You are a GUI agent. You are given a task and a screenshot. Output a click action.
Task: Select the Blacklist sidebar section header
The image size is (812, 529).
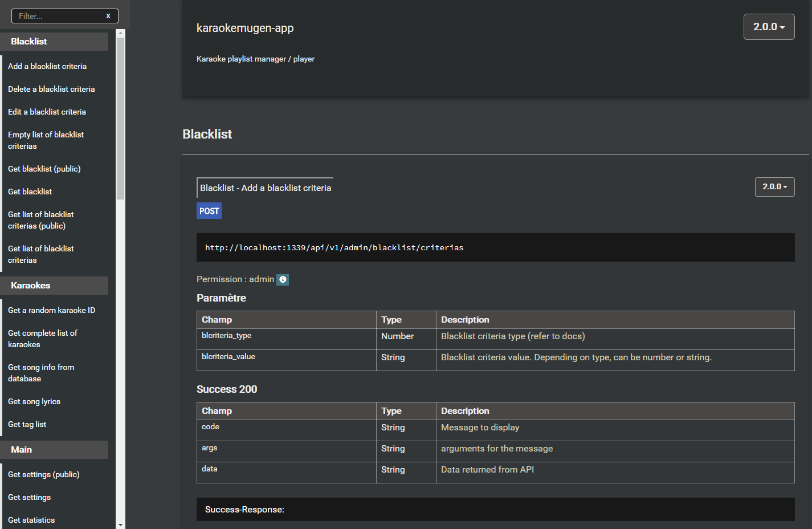[x=54, y=42]
